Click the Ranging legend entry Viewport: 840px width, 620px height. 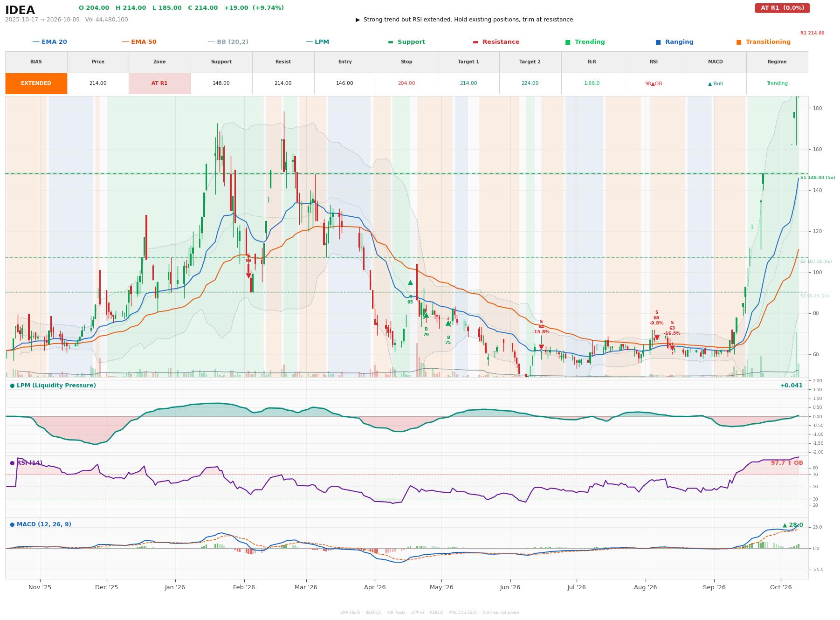pyautogui.click(x=675, y=42)
